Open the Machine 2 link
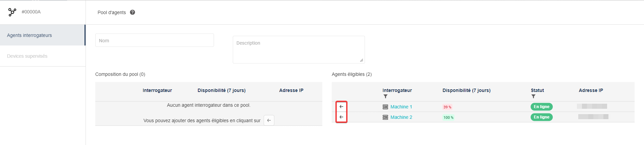Image resolution: width=644 pixels, height=145 pixels. 401,117
